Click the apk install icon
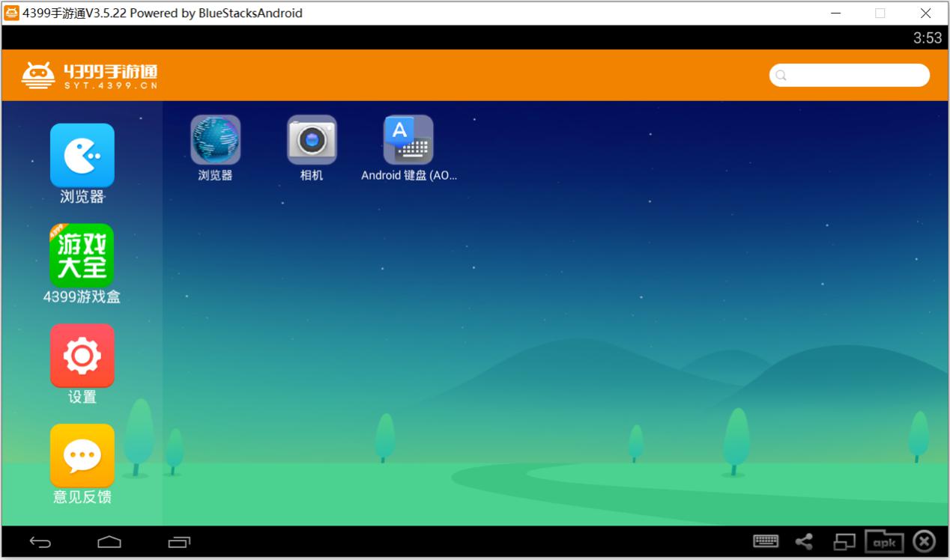Image resolution: width=950 pixels, height=560 pixels. pos(884,542)
